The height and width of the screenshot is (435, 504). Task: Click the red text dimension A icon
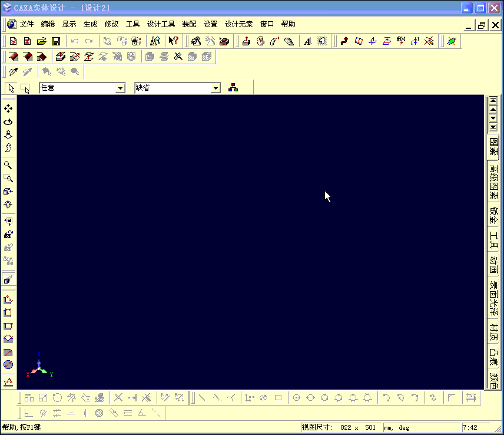point(8,381)
